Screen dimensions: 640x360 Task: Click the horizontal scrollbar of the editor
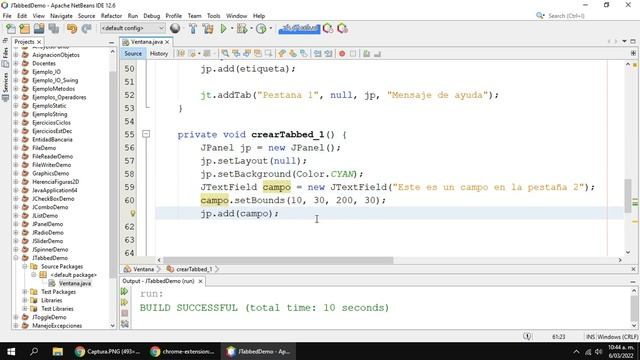click(x=278, y=260)
